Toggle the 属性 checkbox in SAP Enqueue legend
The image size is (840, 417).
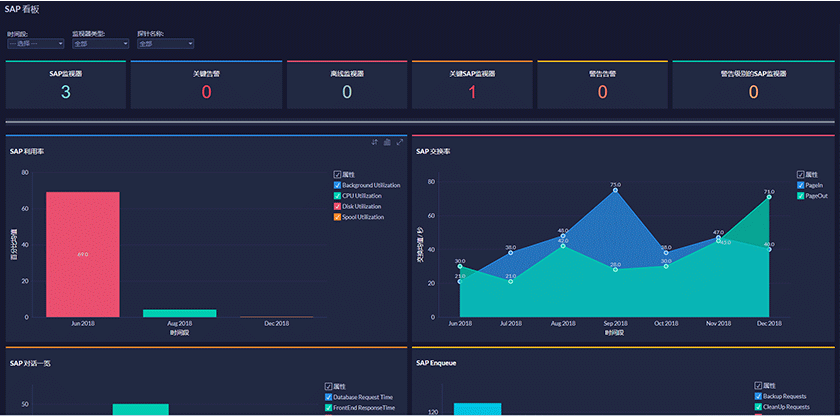tap(758, 385)
